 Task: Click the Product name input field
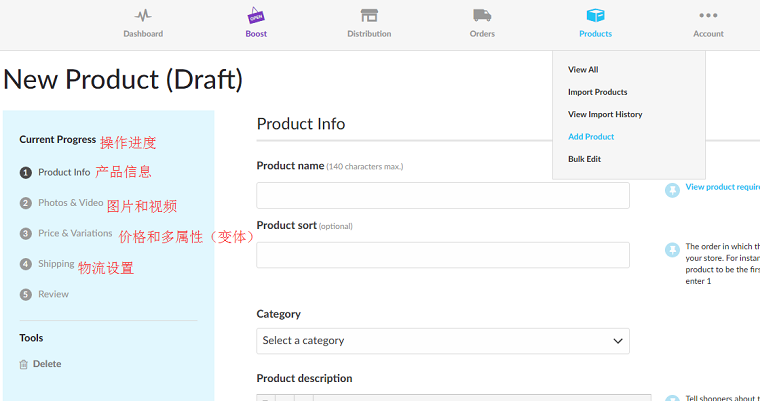click(x=443, y=195)
